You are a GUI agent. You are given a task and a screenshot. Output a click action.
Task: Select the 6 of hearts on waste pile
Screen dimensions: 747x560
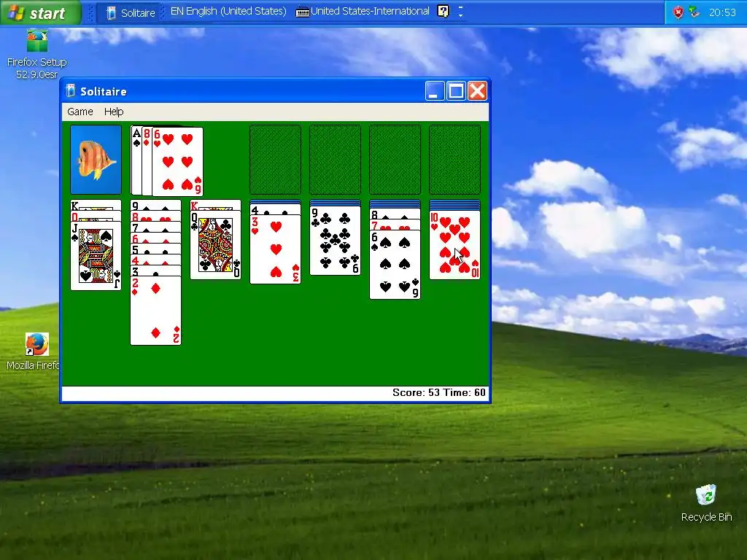point(178,161)
